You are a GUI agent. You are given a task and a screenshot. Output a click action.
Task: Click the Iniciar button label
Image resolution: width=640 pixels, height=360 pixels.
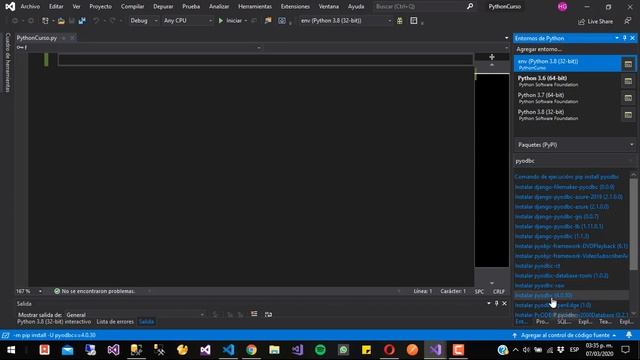234,21
